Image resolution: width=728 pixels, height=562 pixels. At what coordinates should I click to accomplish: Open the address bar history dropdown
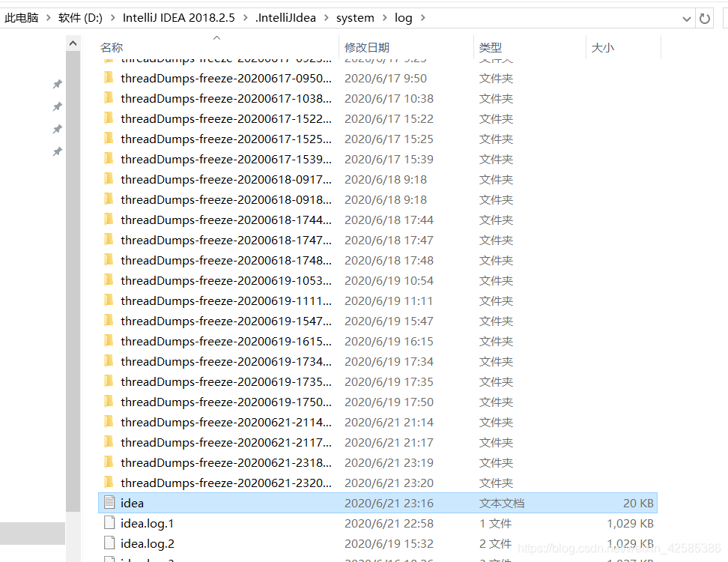(x=687, y=19)
